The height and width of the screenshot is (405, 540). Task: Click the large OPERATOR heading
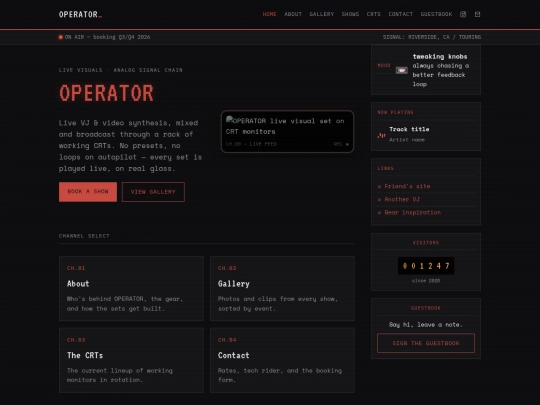click(x=106, y=93)
